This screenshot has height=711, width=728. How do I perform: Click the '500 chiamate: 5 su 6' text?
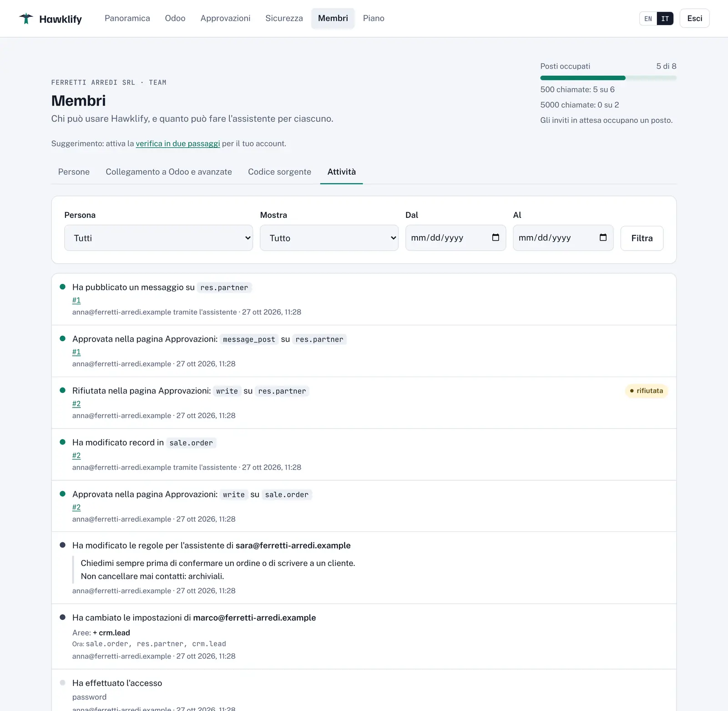[577, 90]
